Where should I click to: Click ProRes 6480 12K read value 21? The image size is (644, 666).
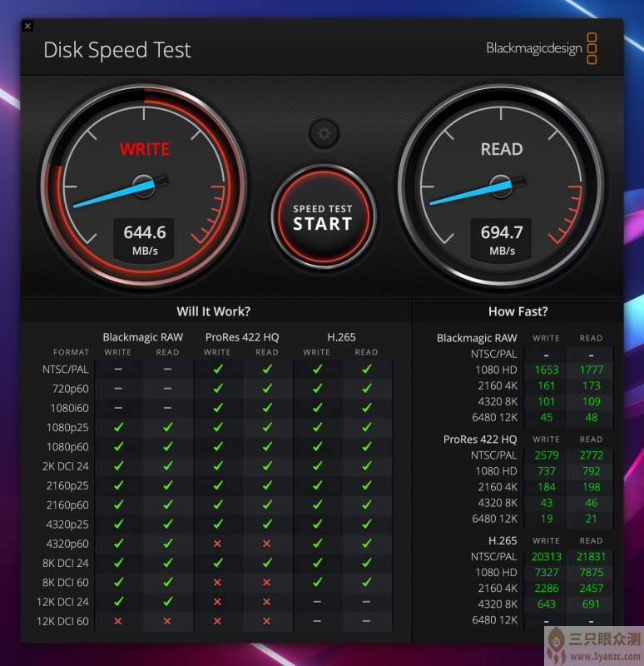pos(592,519)
